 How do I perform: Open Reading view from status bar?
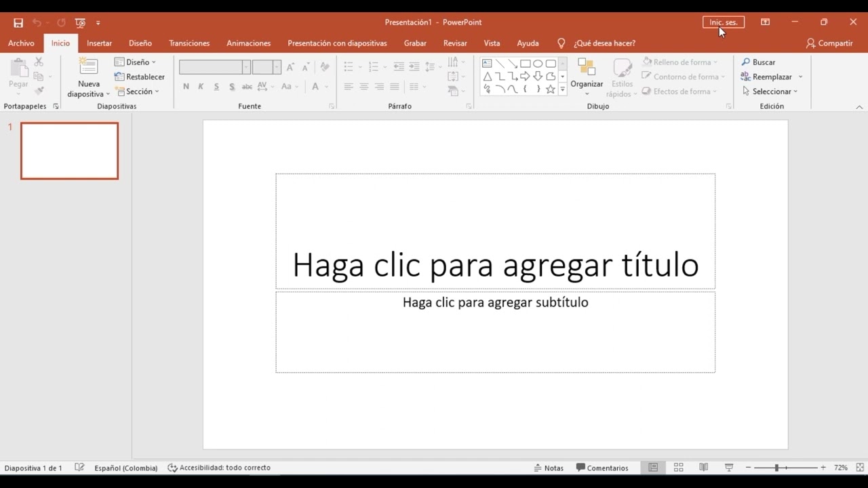pos(703,468)
